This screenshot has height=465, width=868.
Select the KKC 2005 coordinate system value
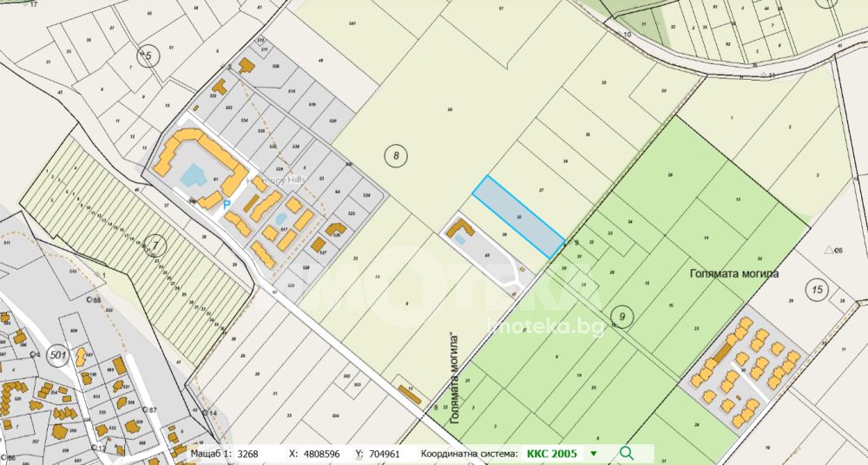click(x=550, y=453)
